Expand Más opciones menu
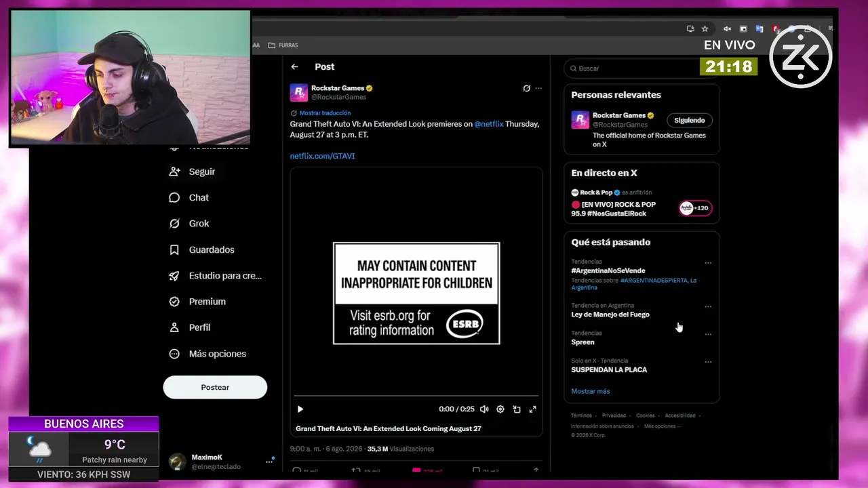Image resolution: width=868 pixels, height=488 pixels. coord(208,353)
